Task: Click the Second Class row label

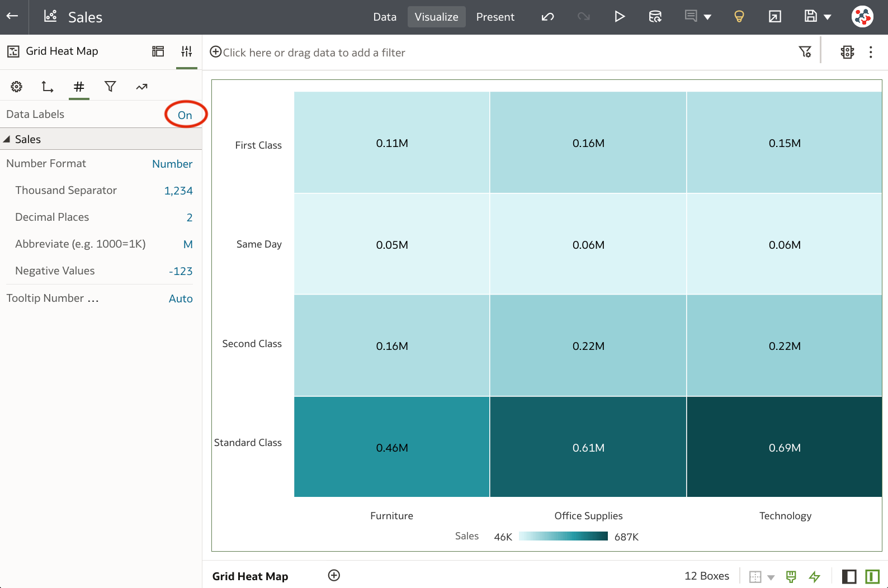Action: click(x=252, y=344)
